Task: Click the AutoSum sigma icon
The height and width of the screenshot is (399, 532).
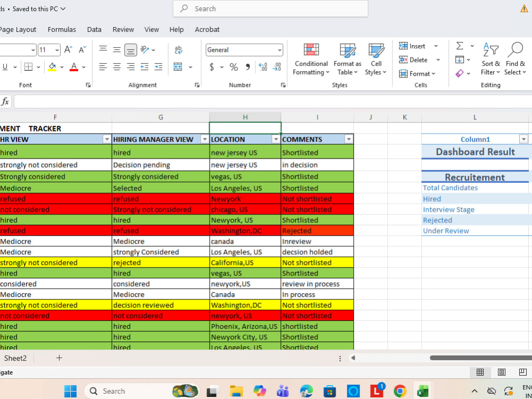Action: 460,46
